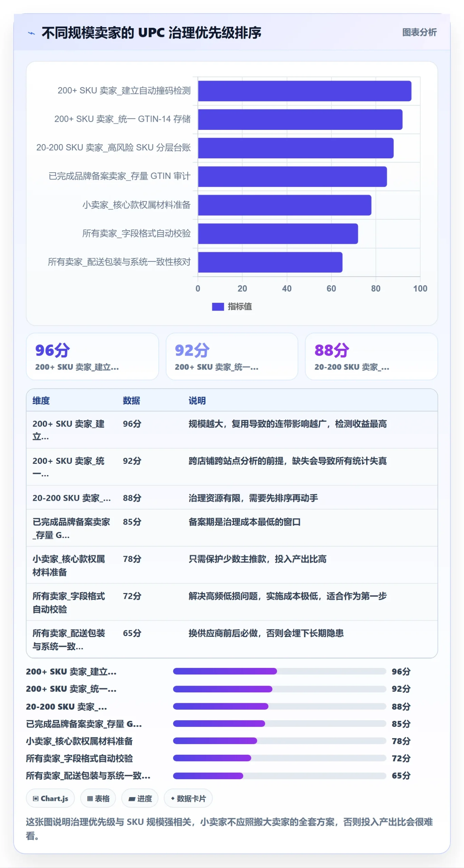
Task: Click the progress bar showing 65分
Action: 279,775
